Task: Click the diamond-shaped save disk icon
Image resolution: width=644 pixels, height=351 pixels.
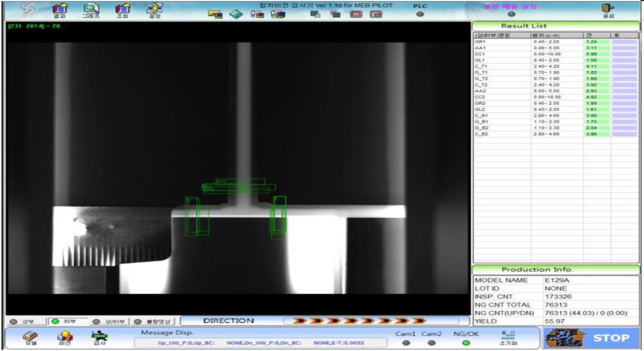Action: [x=235, y=14]
